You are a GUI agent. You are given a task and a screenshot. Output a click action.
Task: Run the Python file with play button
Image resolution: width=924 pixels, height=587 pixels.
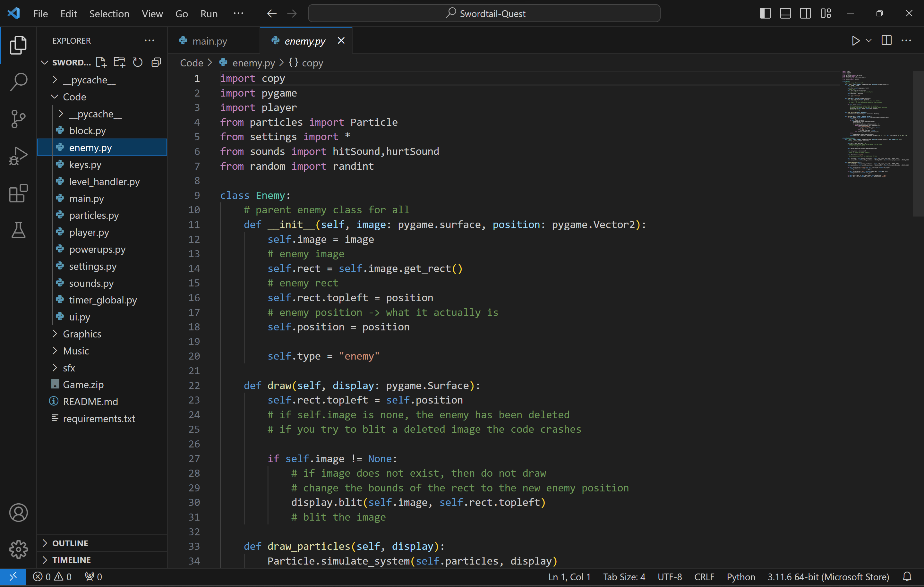(855, 41)
